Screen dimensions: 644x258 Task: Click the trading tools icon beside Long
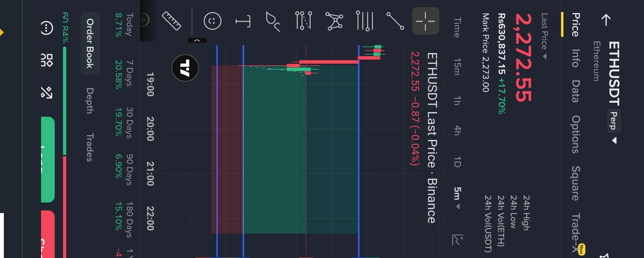coord(46,92)
